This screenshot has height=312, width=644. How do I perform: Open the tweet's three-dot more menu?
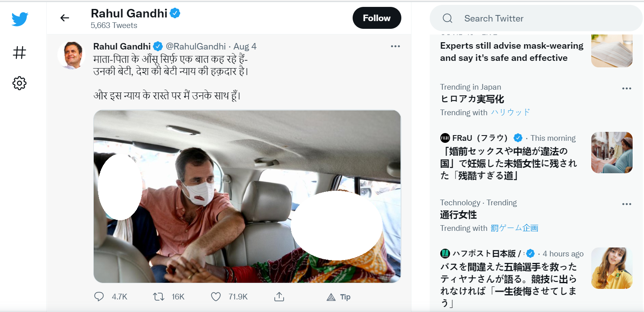tap(395, 46)
